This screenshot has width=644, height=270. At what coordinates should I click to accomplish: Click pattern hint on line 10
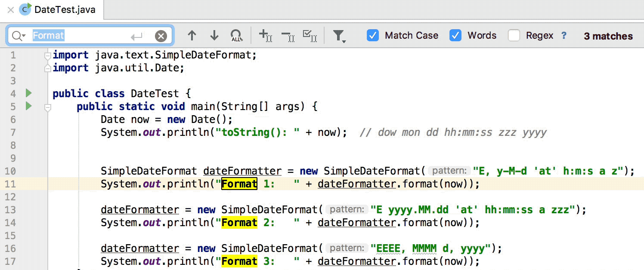point(449,171)
